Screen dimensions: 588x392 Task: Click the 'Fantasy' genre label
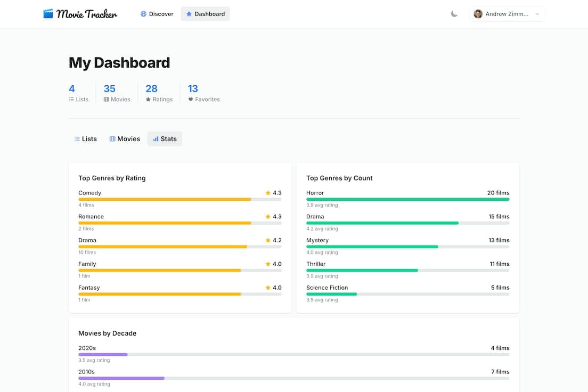[89, 287]
